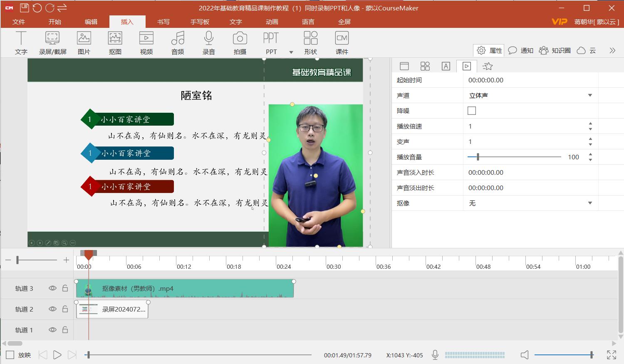Open the 知识圈 panel

(x=555, y=50)
